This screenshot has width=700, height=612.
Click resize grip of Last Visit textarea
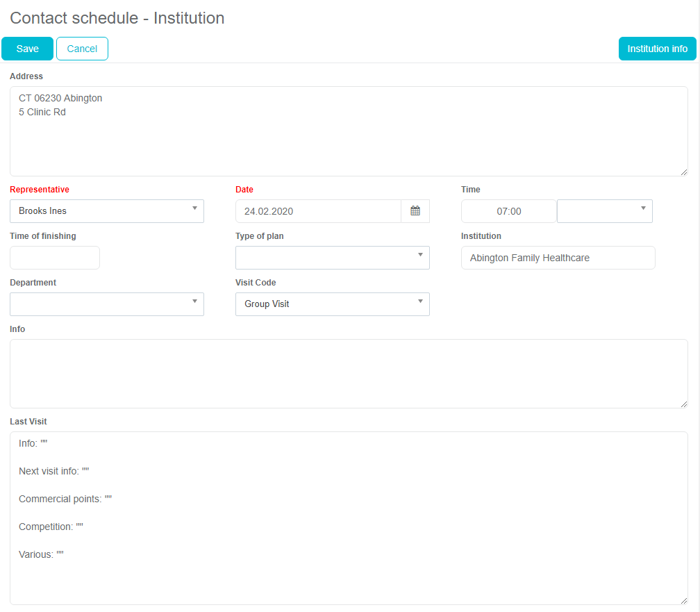click(683, 600)
